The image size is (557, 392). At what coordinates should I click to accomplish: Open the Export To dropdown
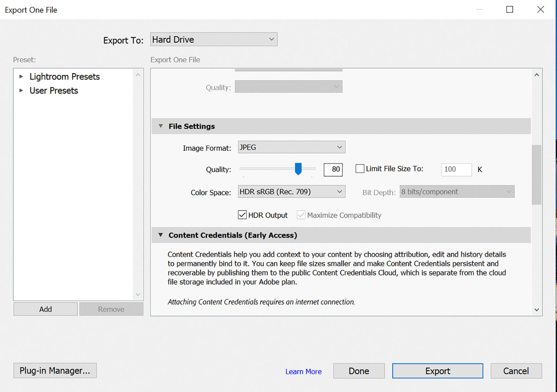click(214, 39)
